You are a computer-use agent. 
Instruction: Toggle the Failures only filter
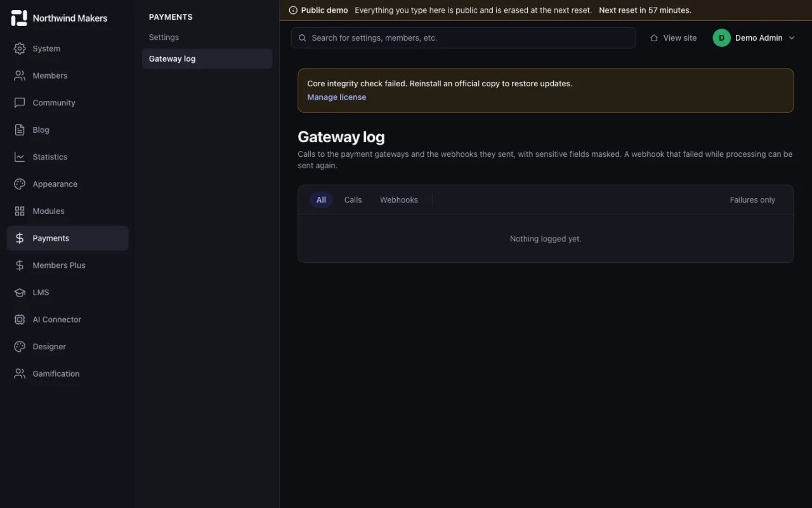tap(752, 200)
